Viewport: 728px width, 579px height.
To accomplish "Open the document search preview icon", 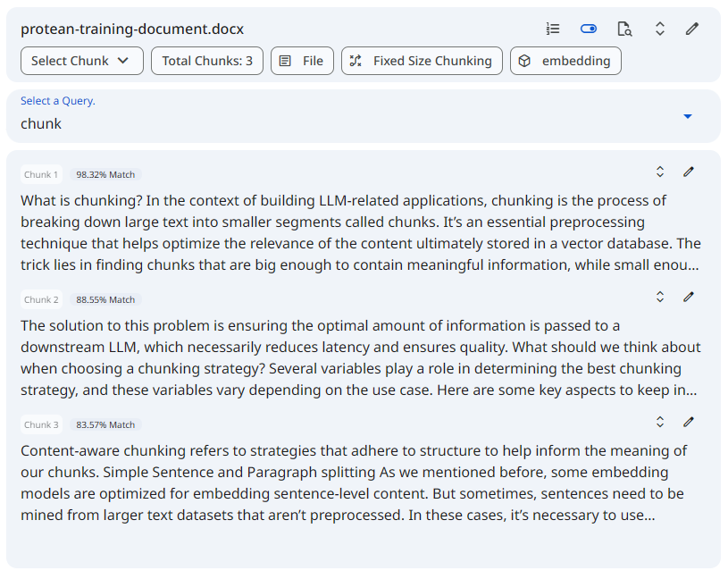I will [624, 29].
